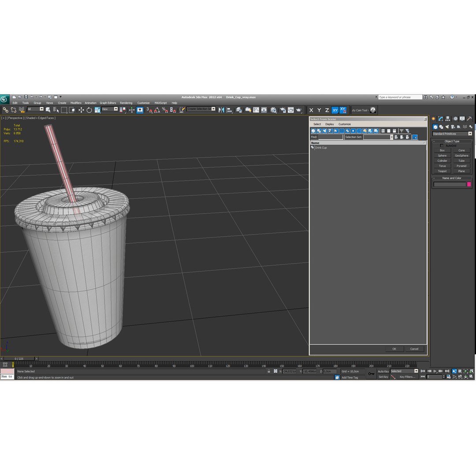Enable the AutoGrid checkbox
This screenshot has height=476, width=476.
point(442,146)
